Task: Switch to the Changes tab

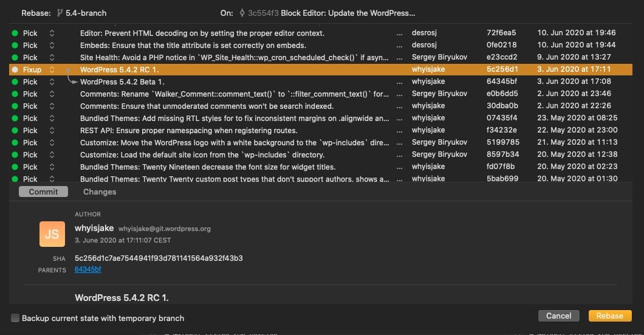Action: click(x=100, y=192)
